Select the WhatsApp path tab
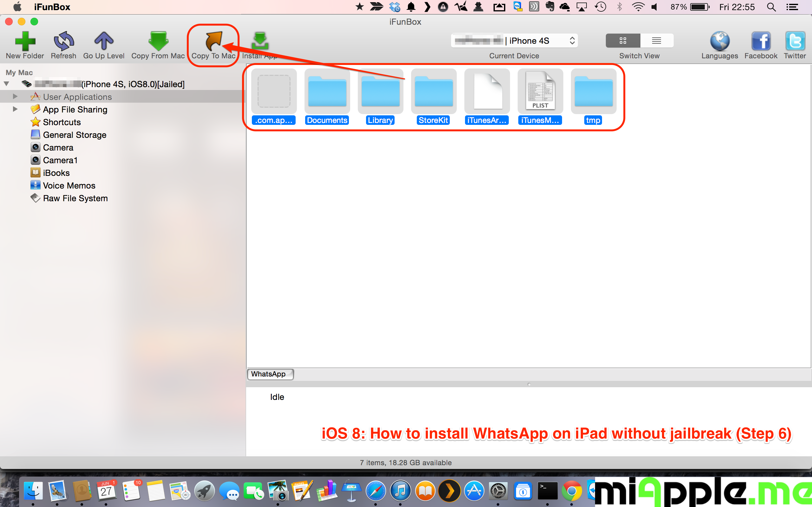The image size is (812, 507). 270,374
